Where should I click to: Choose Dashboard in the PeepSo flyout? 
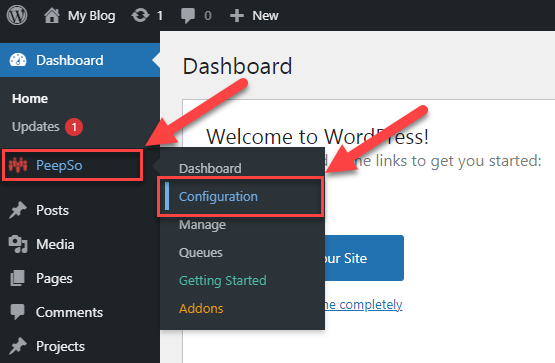[x=210, y=168]
